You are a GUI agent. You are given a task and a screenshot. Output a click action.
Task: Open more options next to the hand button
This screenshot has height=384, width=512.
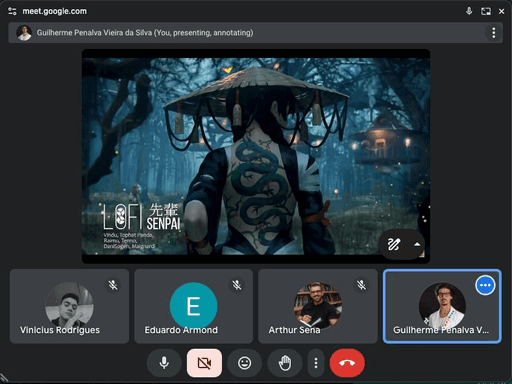click(x=316, y=363)
